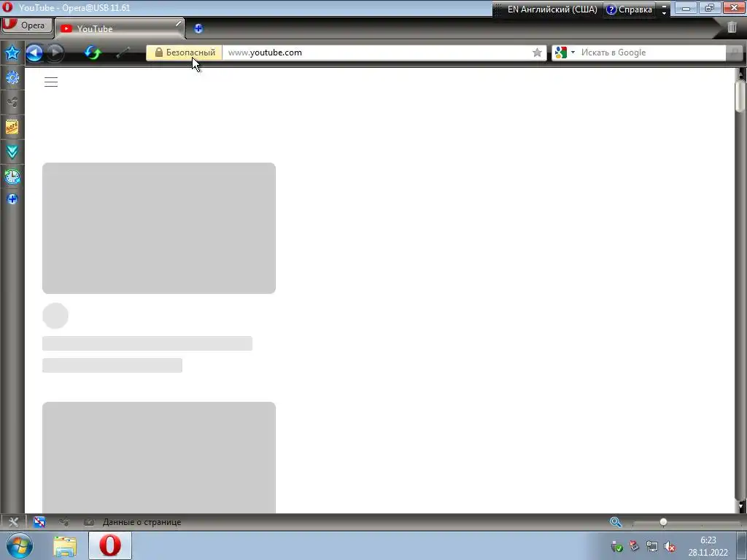Click the Безопасный security badge

coord(185,52)
